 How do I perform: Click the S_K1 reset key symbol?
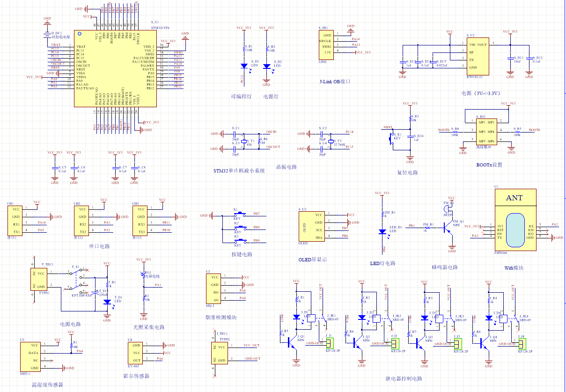[x=393, y=138]
